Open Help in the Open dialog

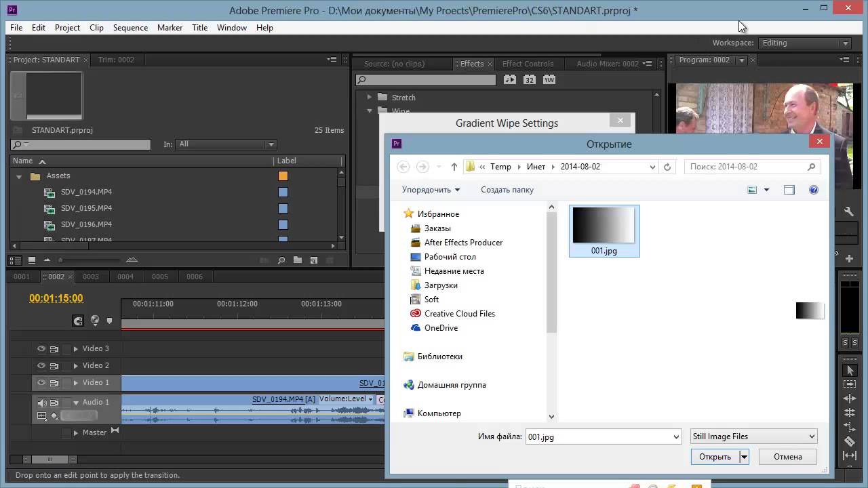point(814,190)
